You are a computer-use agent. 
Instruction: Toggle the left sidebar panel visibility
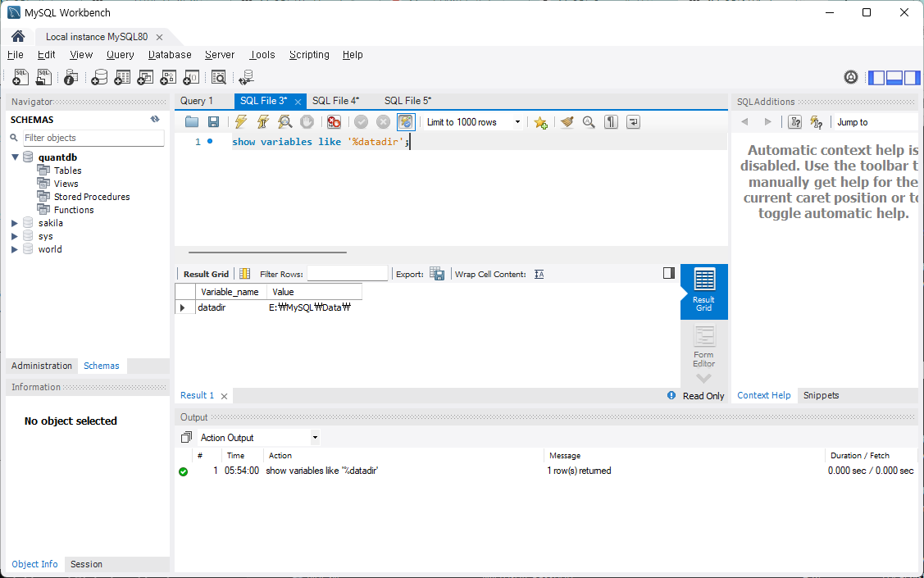(x=877, y=77)
